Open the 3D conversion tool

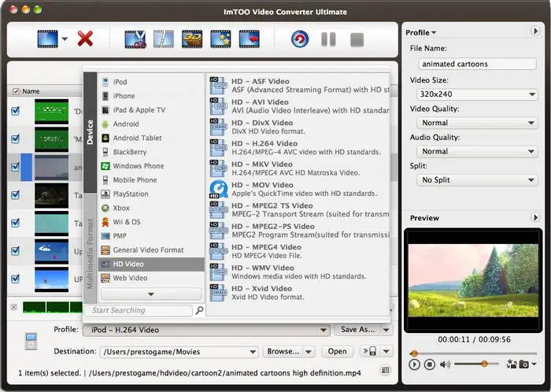[192, 39]
